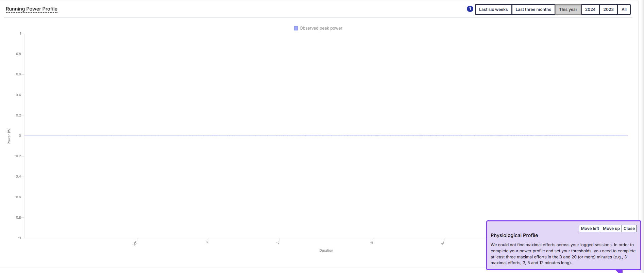
Task: Click the Duration axis title
Action: pyautogui.click(x=326, y=251)
